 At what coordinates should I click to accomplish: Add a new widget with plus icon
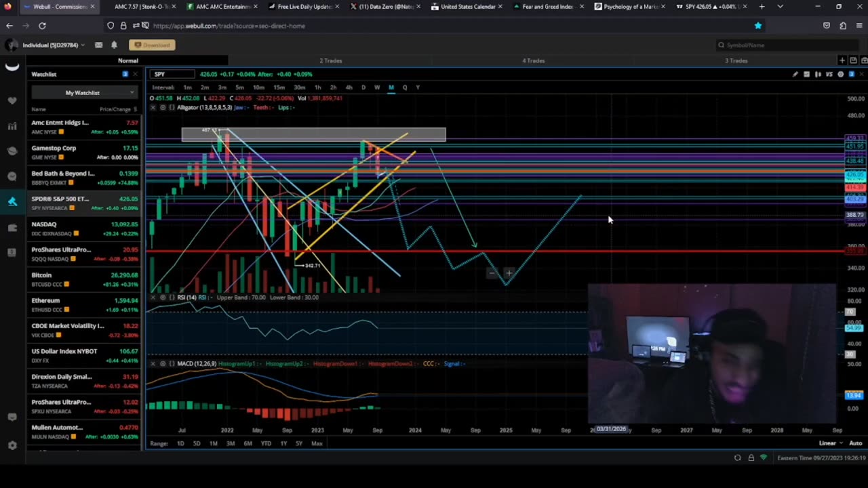click(842, 60)
